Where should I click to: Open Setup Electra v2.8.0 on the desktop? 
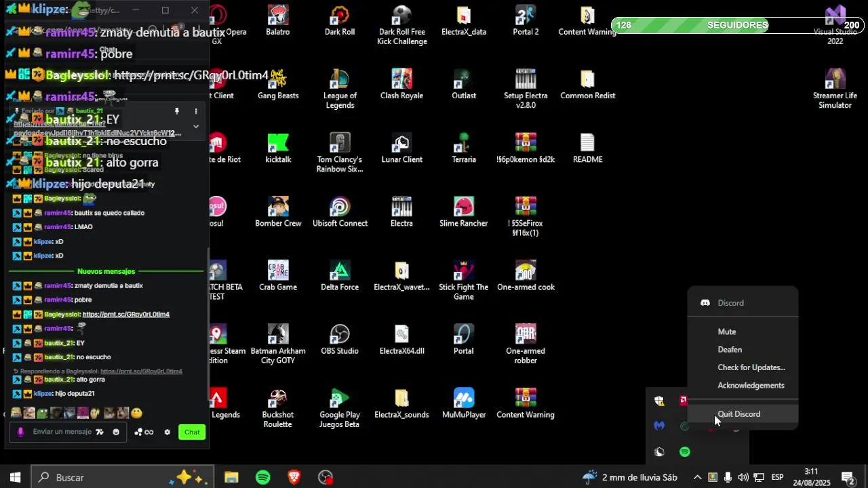[x=526, y=89]
